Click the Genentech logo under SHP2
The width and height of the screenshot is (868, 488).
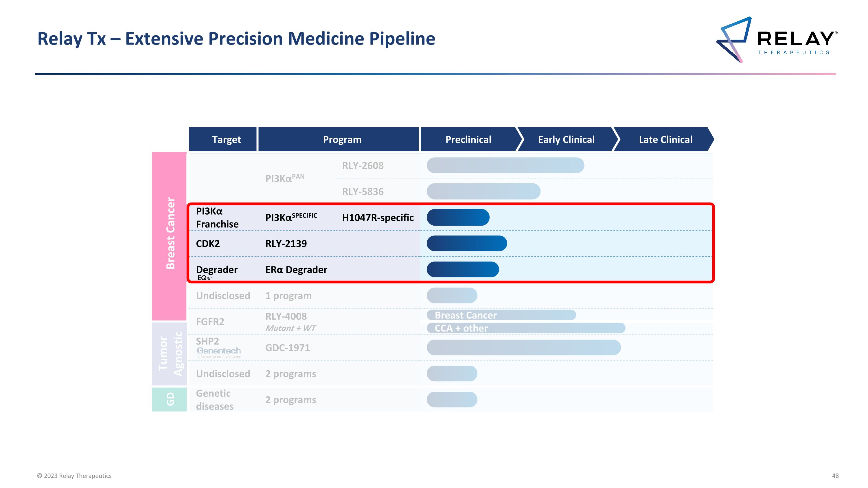pos(219,351)
